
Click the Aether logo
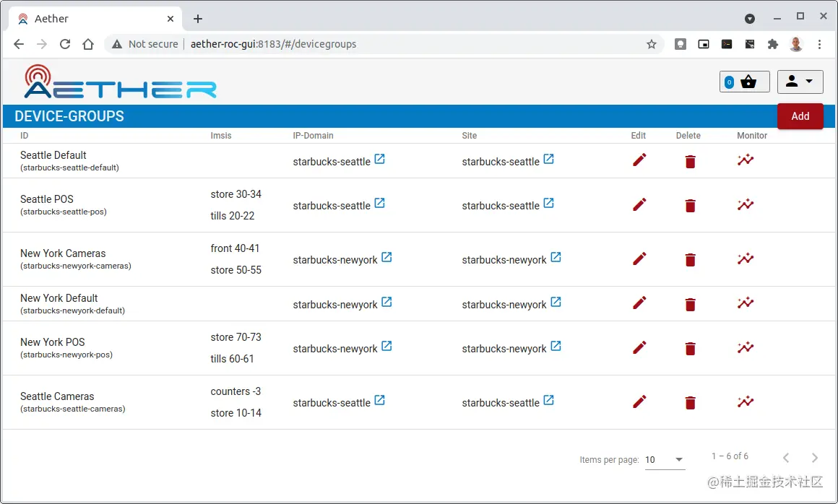(x=120, y=82)
